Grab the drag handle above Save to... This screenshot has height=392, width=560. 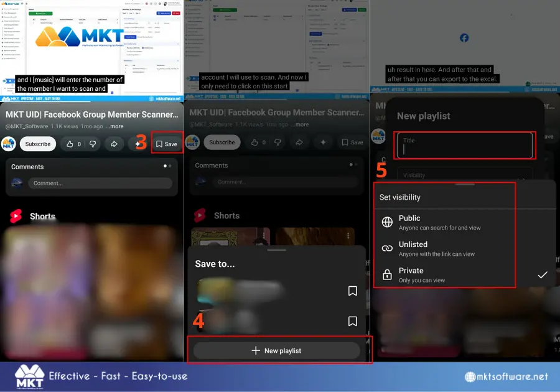(x=276, y=250)
